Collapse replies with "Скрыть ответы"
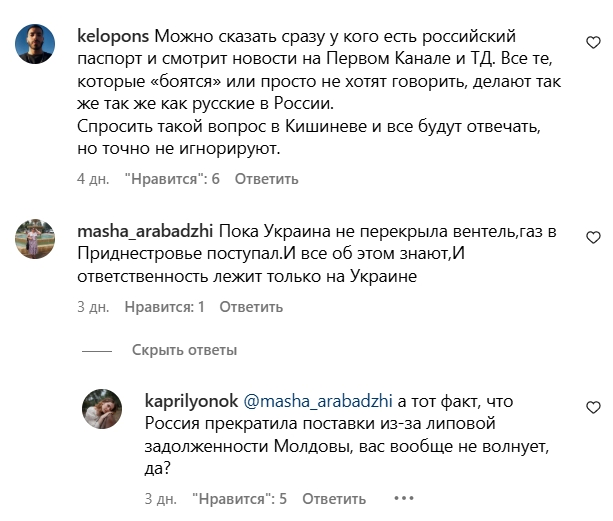The height and width of the screenshot is (521, 613). (x=185, y=350)
